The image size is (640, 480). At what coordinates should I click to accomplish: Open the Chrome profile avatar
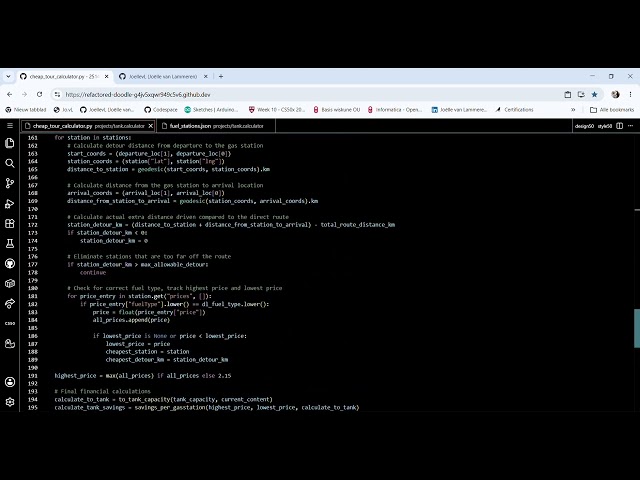point(615,94)
